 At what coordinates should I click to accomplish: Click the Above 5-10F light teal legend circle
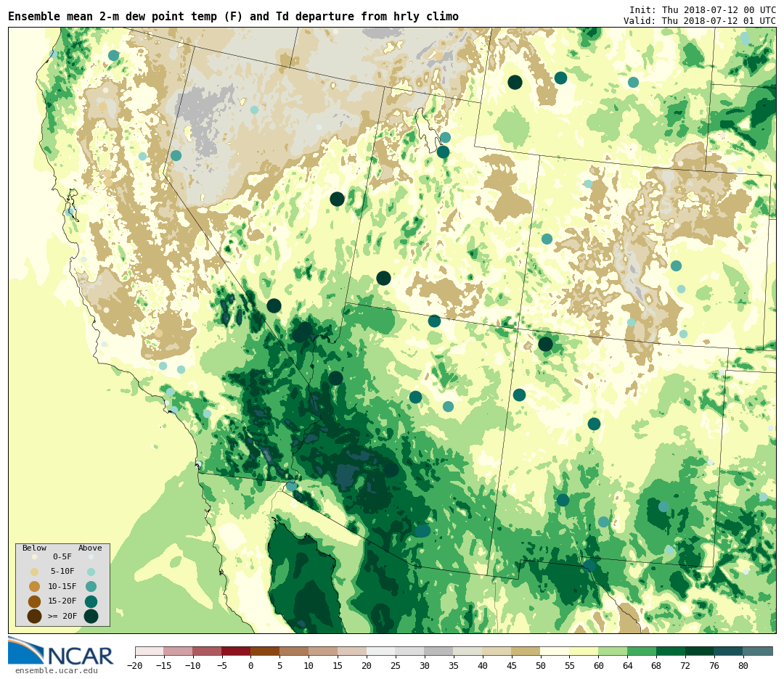(91, 572)
